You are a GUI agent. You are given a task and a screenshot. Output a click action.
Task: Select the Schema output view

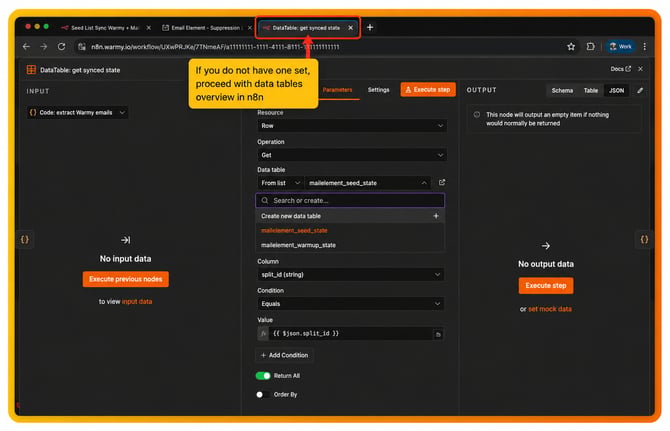tap(562, 91)
